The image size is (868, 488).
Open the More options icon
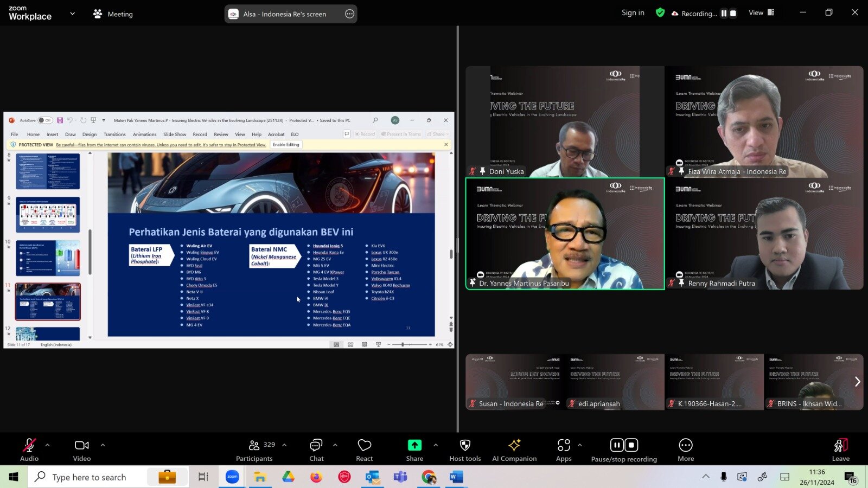pyautogui.click(x=686, y=445)
